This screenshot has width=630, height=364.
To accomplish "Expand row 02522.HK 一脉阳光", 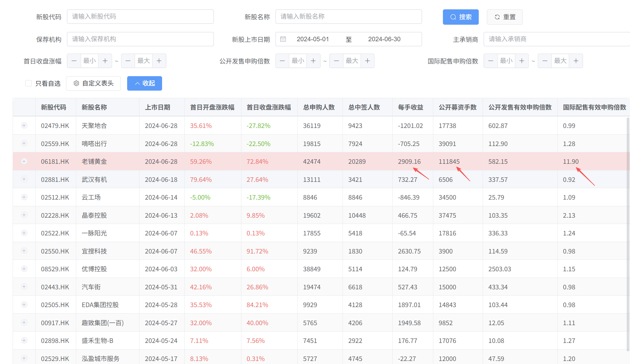I will (24, 233).
